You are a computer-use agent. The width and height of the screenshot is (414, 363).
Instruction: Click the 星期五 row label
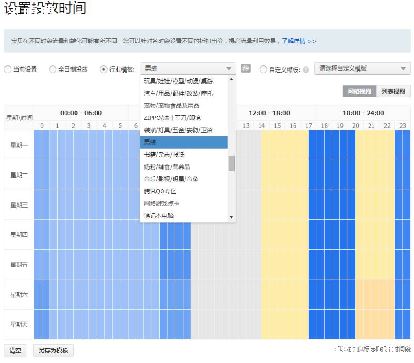(19, 264)
